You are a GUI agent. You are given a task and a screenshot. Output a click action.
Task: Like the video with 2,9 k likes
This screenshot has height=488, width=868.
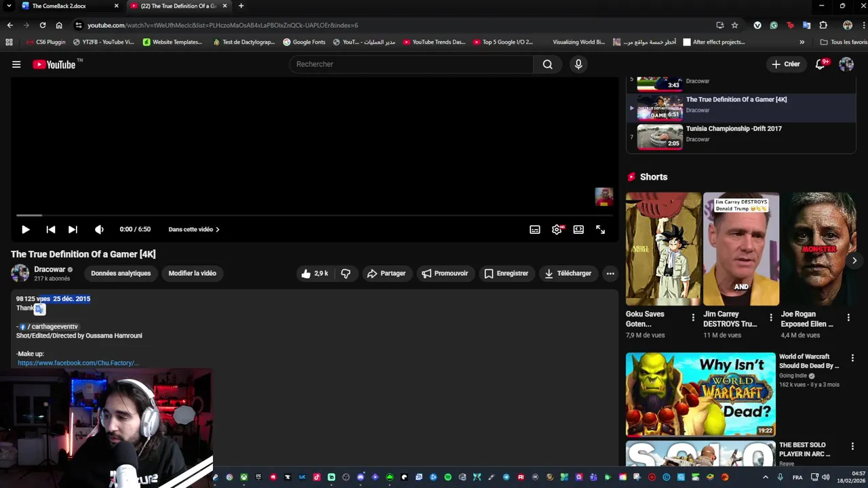point(315,273)
